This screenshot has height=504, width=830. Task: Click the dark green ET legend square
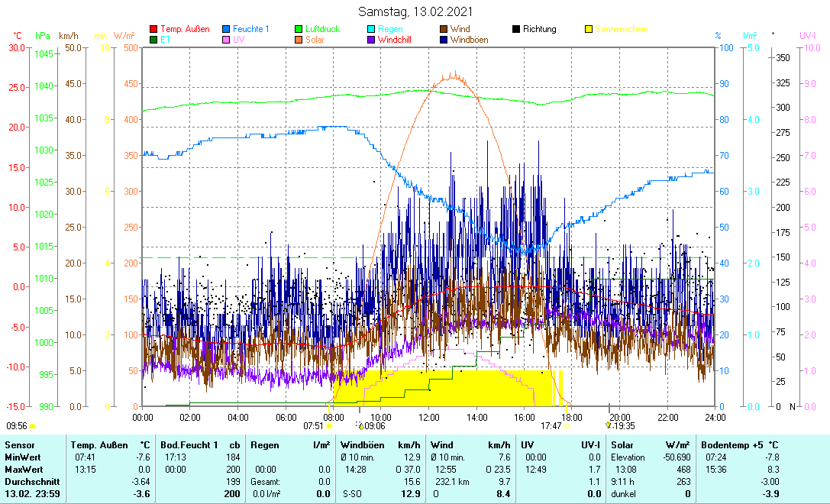[153, 40]
